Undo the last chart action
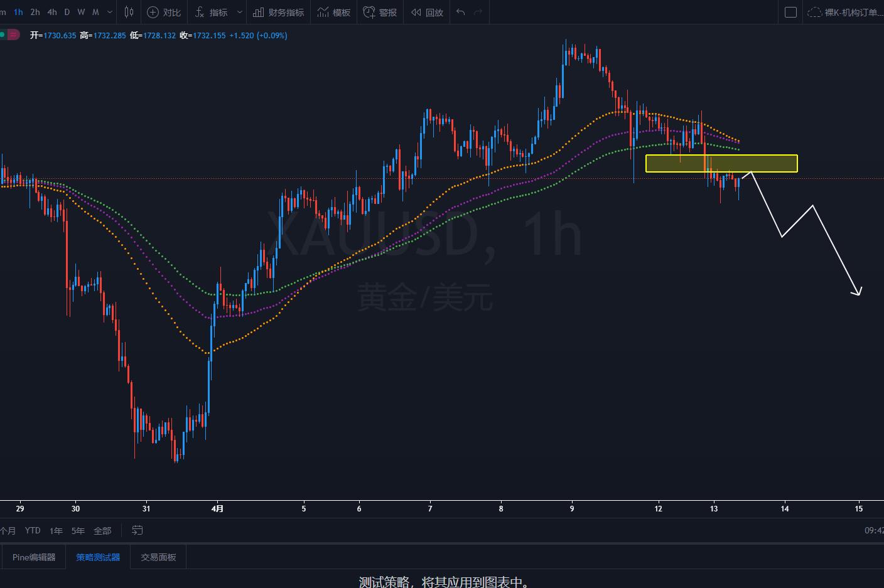This screenshot has height=588, width=884. [461, 12]
